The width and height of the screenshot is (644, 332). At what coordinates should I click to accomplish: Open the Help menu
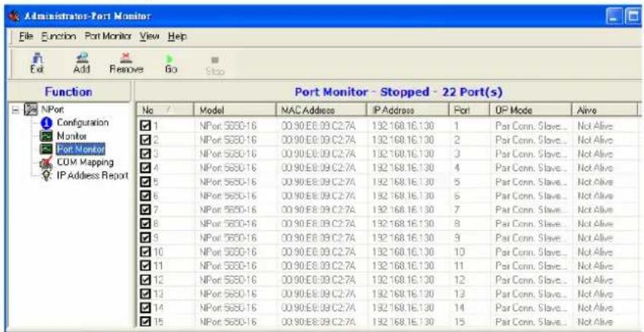tap(177, 36)
